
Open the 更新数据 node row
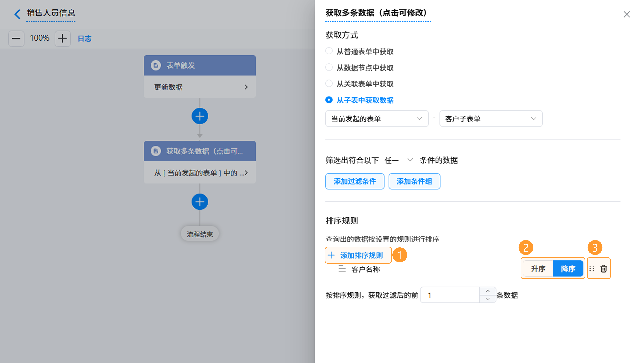[x=200, y=87]
